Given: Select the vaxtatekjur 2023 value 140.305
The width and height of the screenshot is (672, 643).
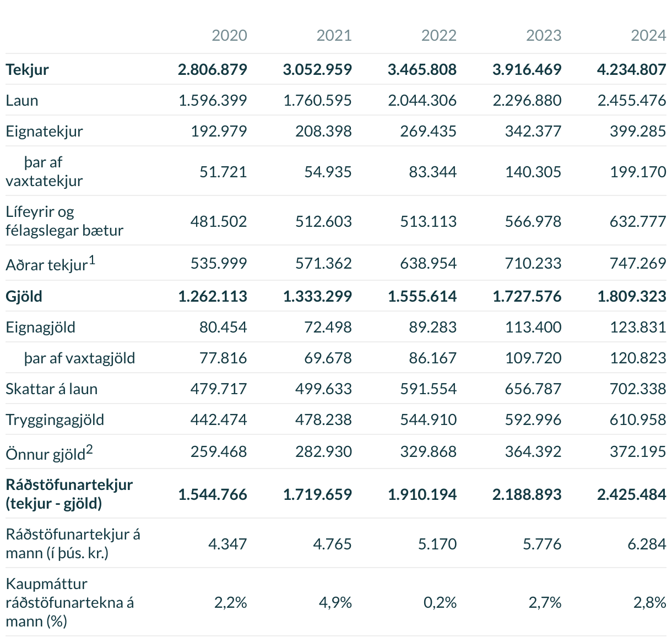Looking at the screenshot, I should click(533, 172).
